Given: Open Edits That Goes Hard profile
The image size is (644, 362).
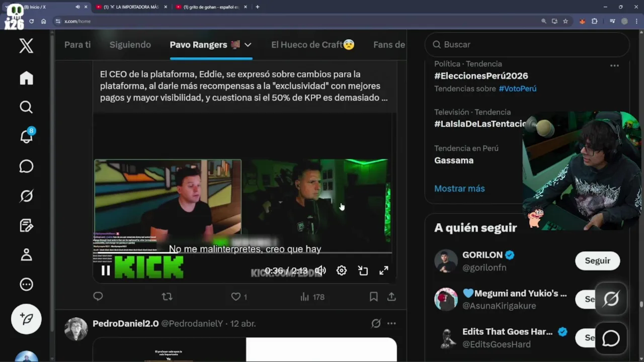Looking at the screenshot, I should click(x=507, y=332).
